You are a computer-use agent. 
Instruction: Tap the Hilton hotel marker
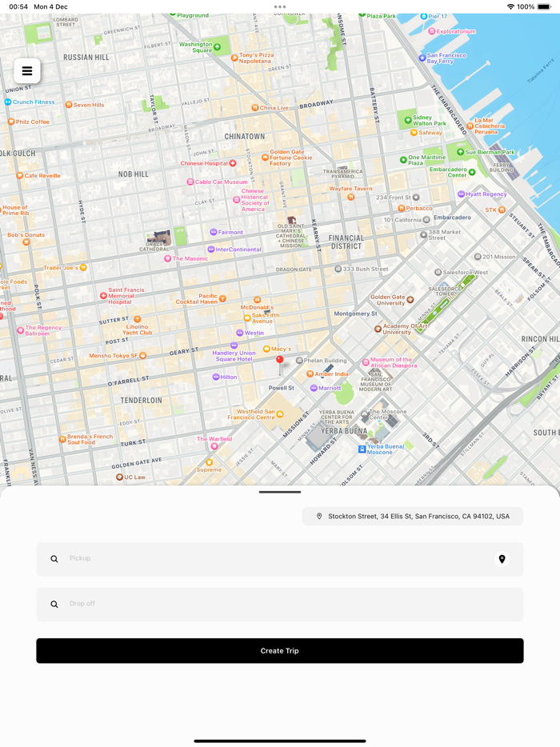[216, 377]
